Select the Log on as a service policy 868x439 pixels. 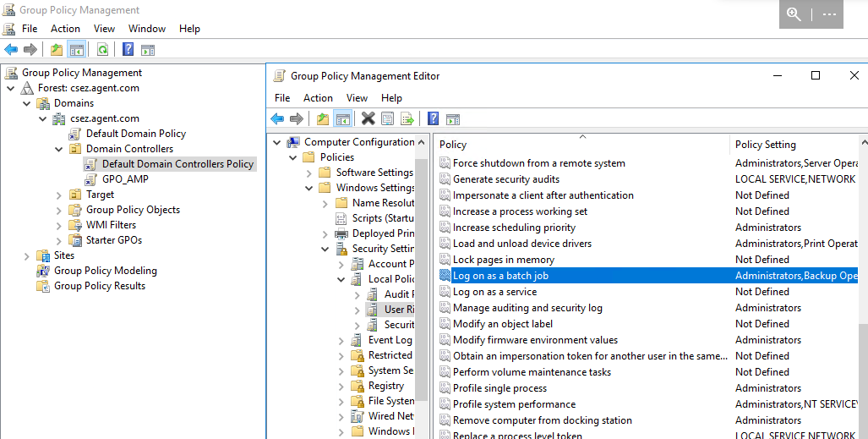point(494,292)
